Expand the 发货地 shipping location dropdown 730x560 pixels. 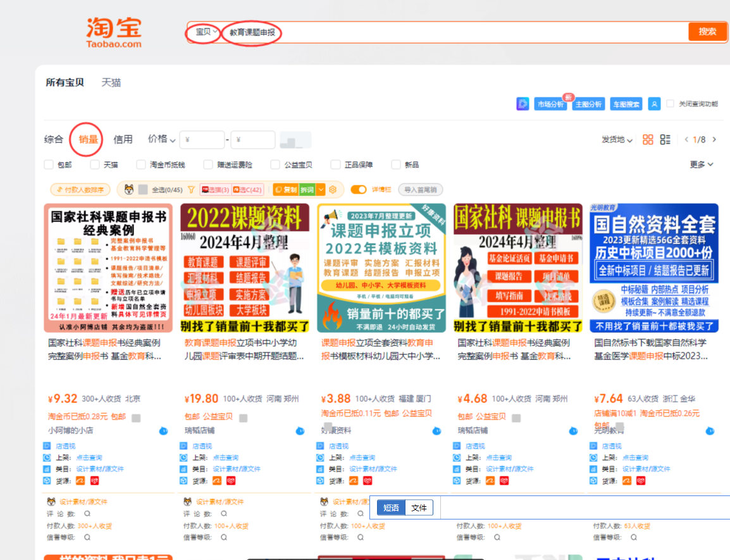[x=617, y=140]
